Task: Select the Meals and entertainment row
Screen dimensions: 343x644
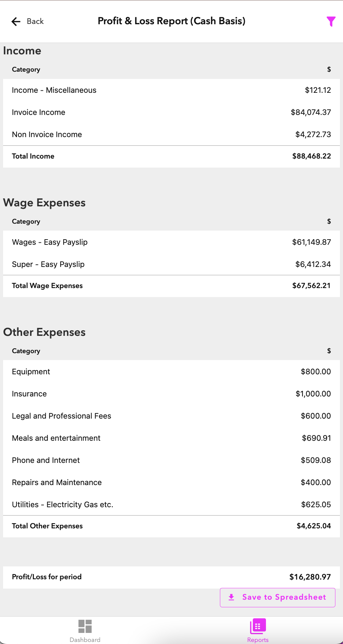Action: 171,438
